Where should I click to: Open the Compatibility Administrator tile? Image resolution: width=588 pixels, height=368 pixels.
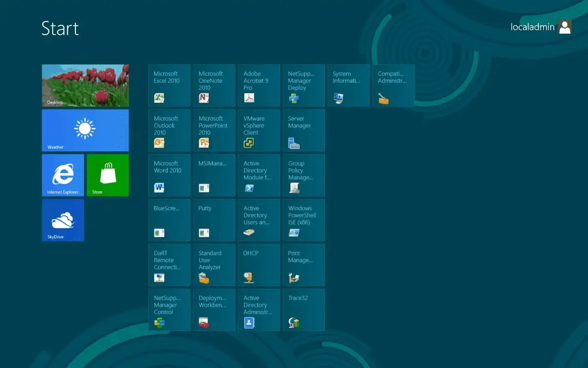(x=393, y=86)
